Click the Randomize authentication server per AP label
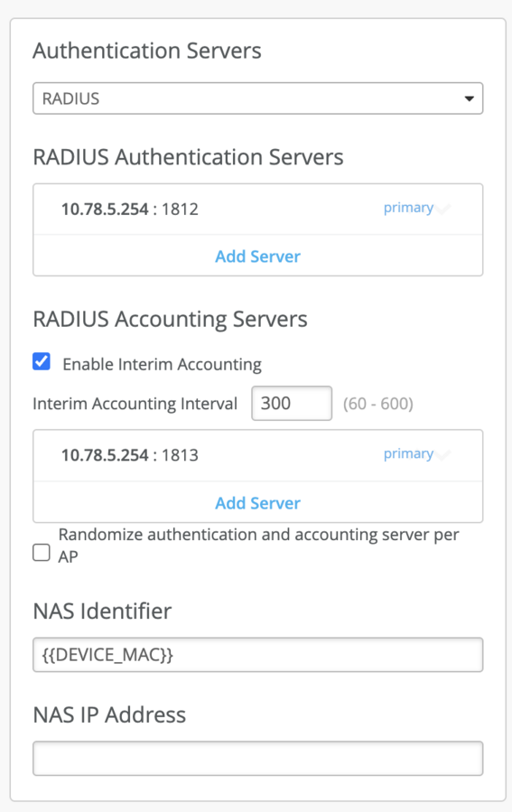Screen dimensions: 512x812 tap(258, 546)
